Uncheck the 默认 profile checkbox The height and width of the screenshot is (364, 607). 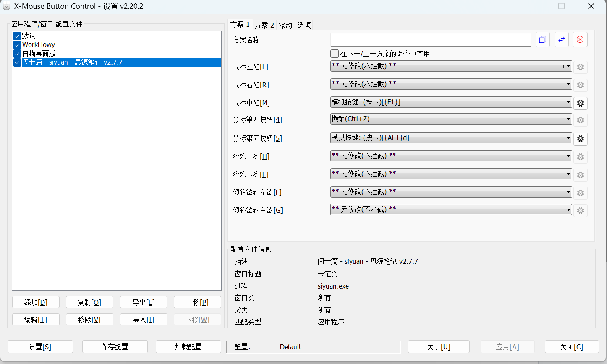coord(17,36)
